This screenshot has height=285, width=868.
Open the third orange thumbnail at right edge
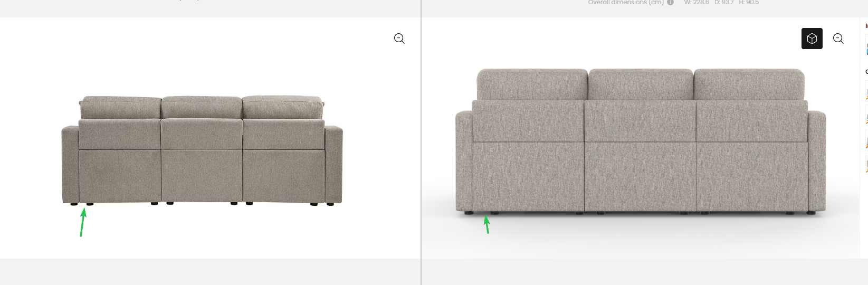coord(866,142)
